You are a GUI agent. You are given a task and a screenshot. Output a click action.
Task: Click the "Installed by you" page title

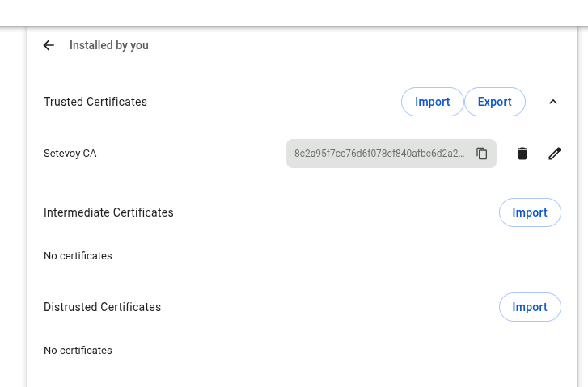click(109, 46)
